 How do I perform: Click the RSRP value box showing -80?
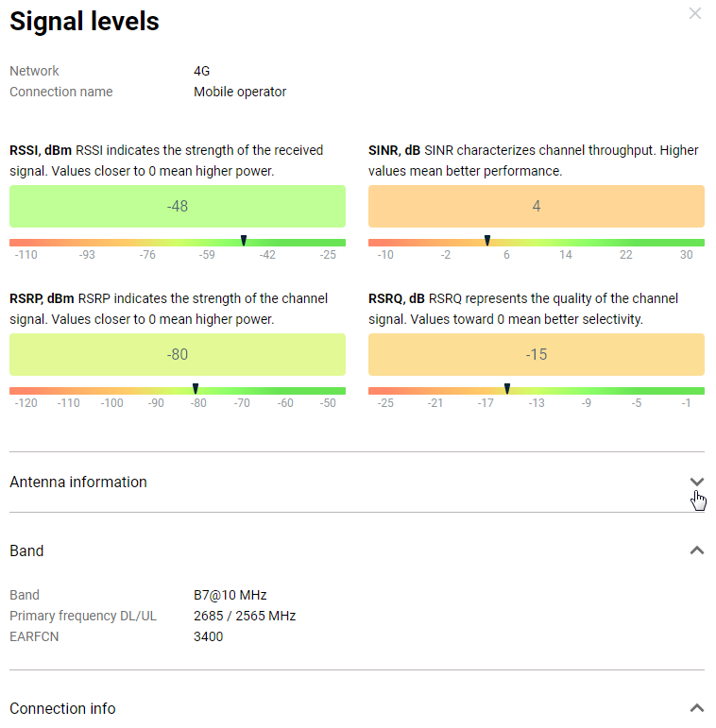[x=178, y=354]
